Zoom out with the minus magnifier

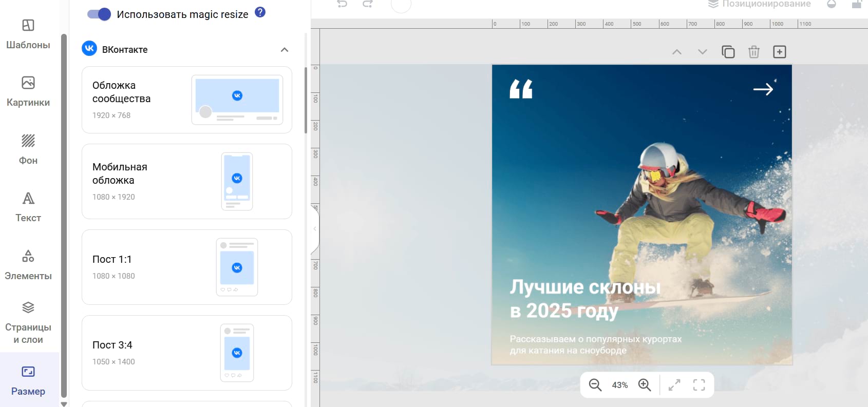click(595, 385)
